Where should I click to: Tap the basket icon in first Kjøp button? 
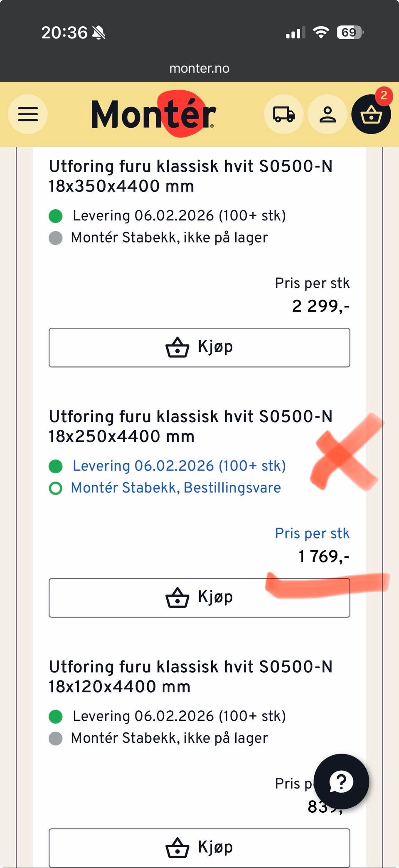(x=177, y=347)
